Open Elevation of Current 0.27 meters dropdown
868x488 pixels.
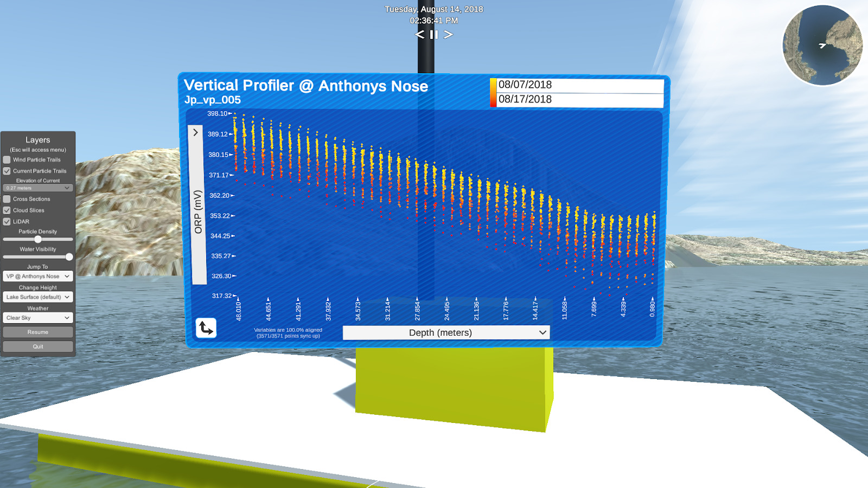pyautogui.click(x=38, y=188)
